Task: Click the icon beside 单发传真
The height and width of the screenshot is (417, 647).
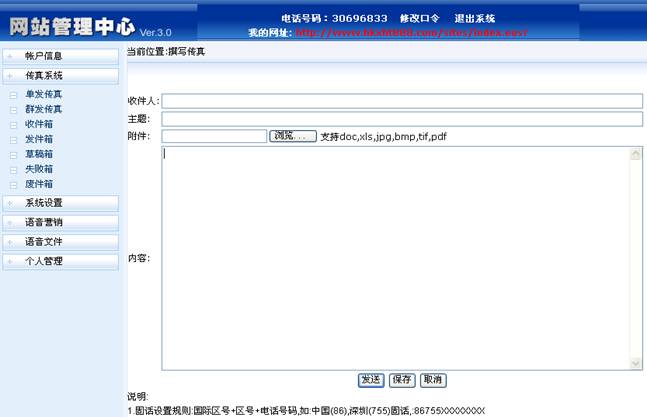Action: click(13, 95)
